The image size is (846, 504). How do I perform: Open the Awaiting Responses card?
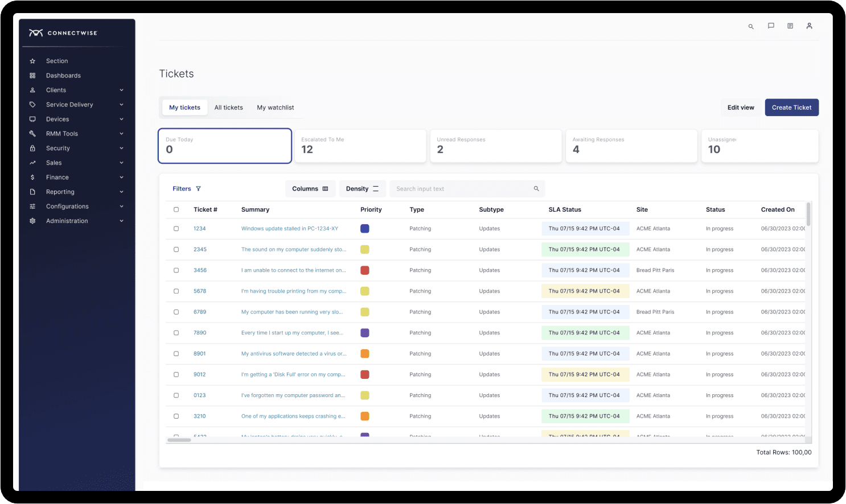tap(631, 146)
